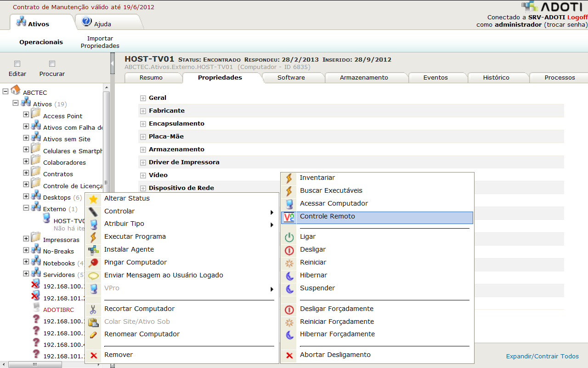Expand the Driver de Impressora section
588x368 pixels.
click(143, 162)
